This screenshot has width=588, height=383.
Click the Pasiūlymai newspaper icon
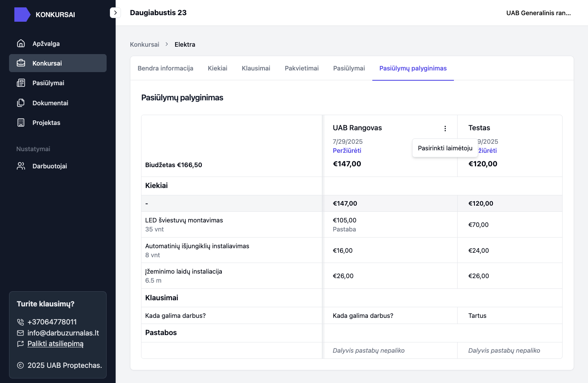pyautogui.click(x=21, y=83)
